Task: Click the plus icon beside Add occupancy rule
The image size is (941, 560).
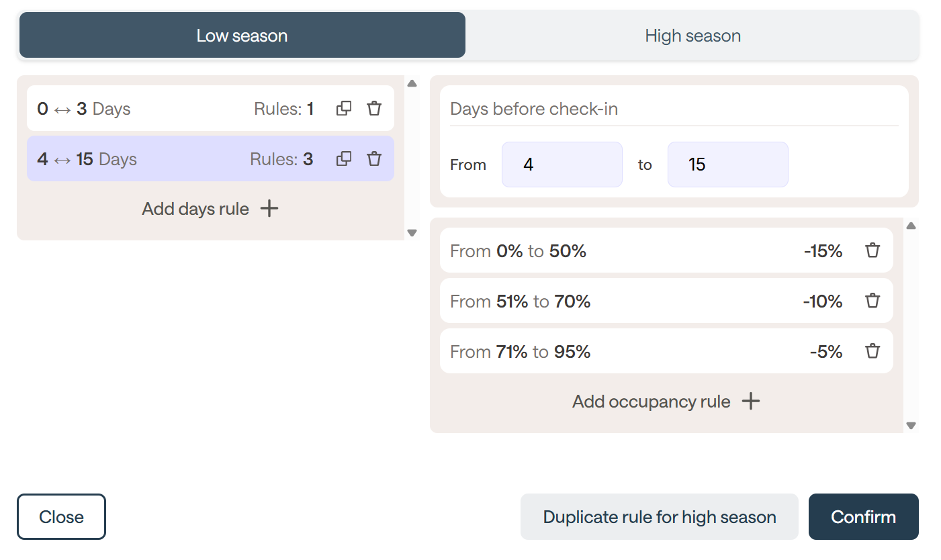Action: pyautogui.click(x=750, y=402)
